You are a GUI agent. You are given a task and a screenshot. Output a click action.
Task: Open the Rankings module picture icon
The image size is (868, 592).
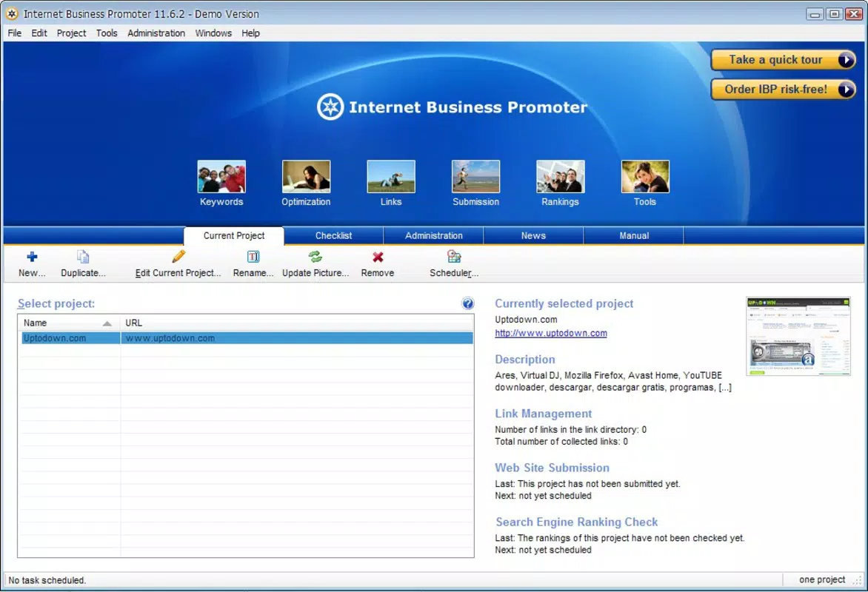pos(560,177)
